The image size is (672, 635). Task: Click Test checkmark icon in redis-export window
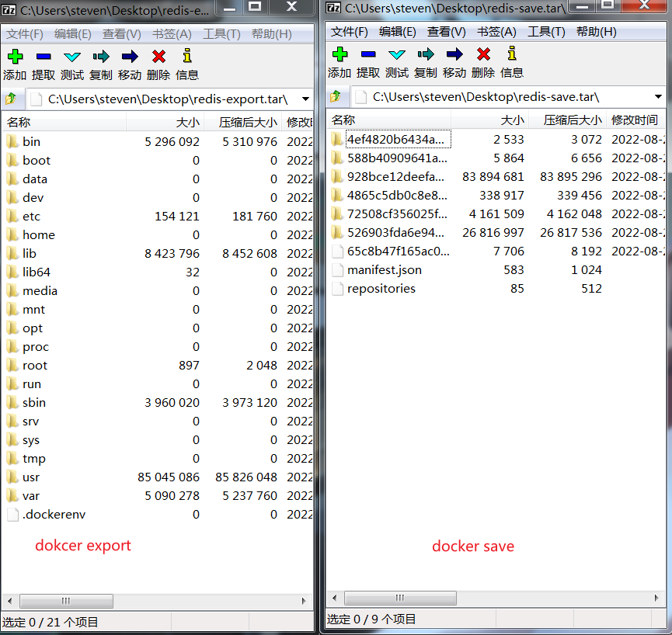72,57
